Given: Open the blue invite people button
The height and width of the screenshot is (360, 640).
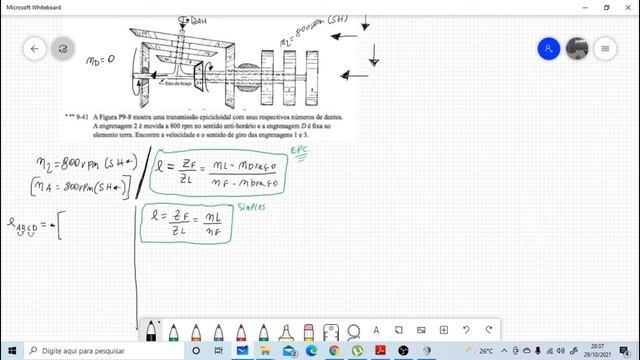Looking at the screenshot, I should point(549,49).
